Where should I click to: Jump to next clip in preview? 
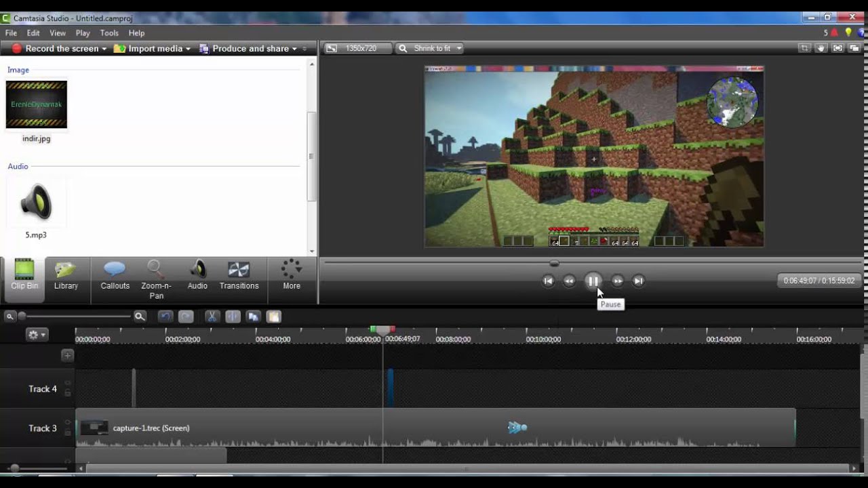[x=638, y=281]
